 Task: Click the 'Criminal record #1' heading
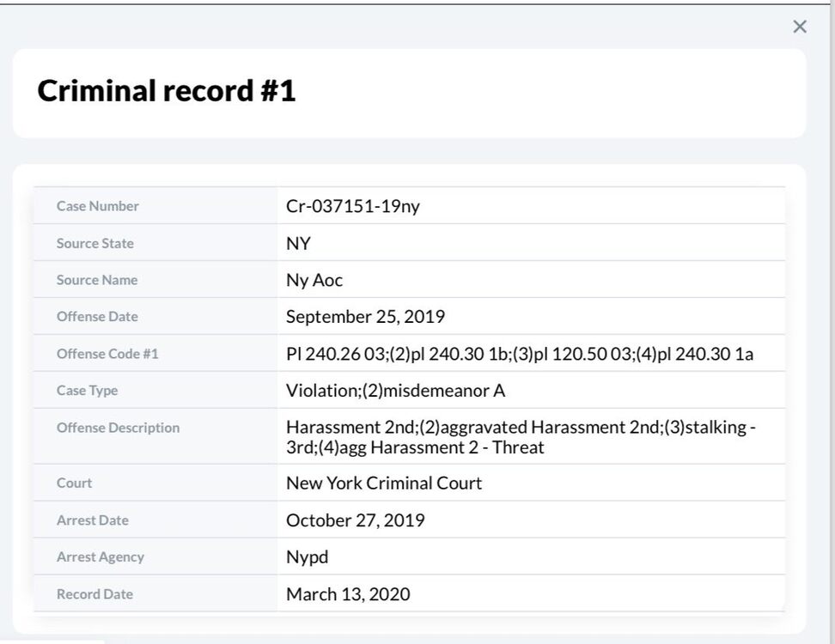[167, 91]
